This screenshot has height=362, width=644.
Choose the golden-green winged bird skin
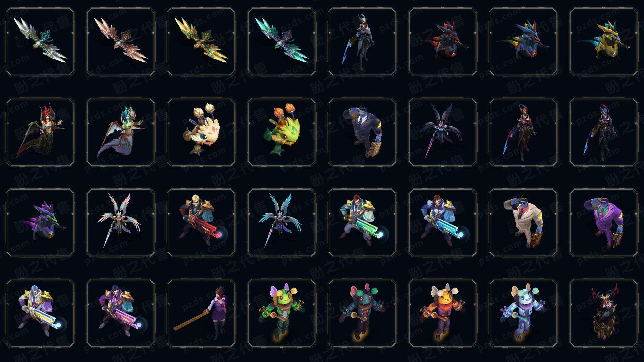(x=201, y=42)
